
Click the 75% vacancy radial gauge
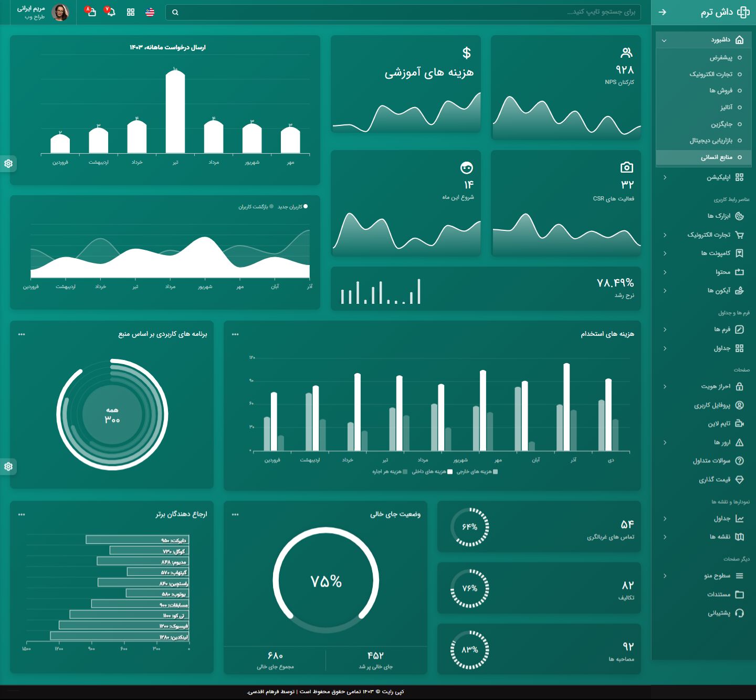tap(326, 580)
